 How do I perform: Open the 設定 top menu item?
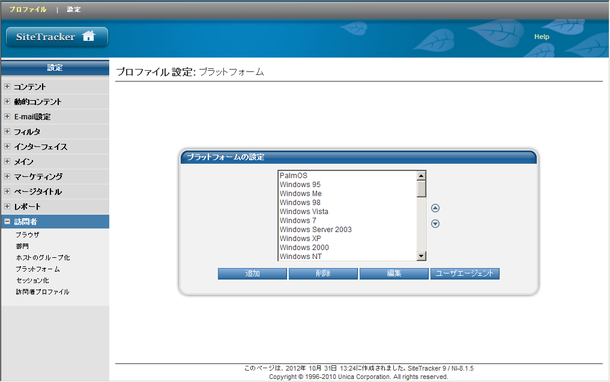point(74,9)
